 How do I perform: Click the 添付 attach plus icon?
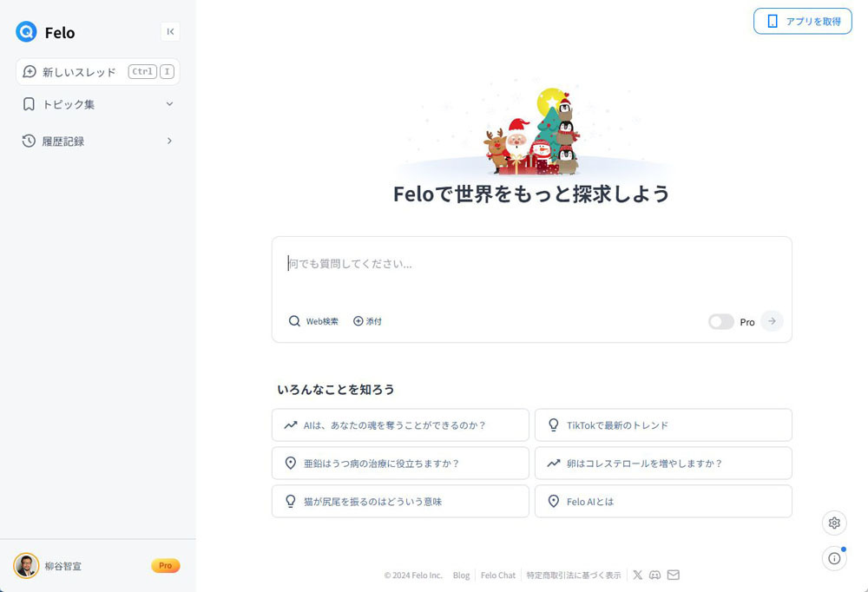(358, 321)
